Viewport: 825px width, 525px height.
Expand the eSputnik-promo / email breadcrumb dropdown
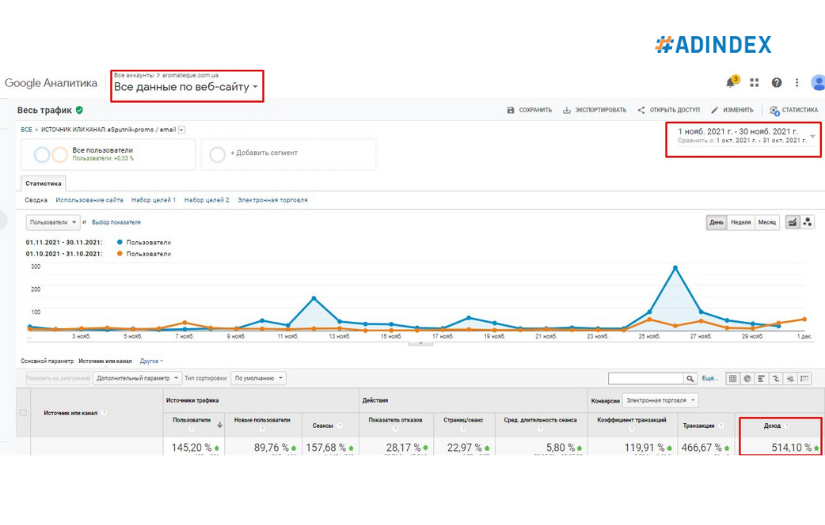click(182, 129)
